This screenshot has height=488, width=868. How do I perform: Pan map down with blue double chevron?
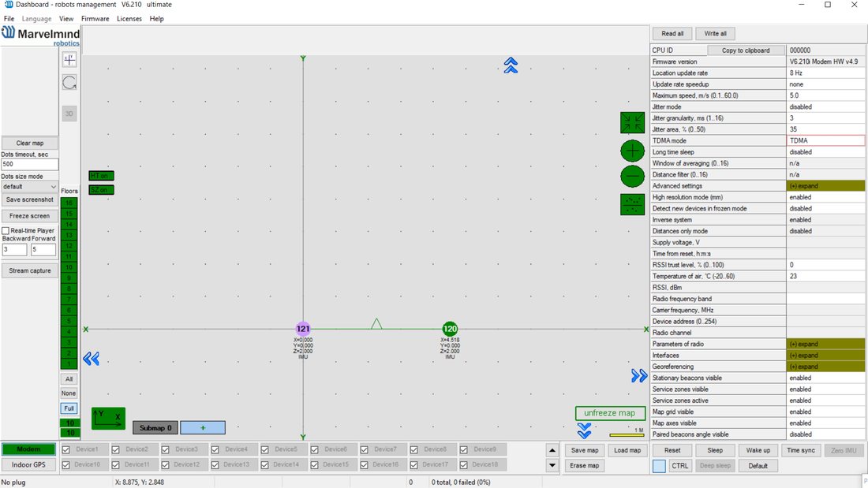coord(584,431)
